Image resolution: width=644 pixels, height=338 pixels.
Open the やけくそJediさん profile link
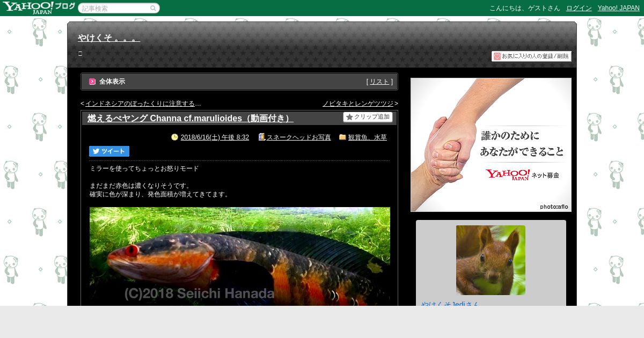(x=450, y=303)
